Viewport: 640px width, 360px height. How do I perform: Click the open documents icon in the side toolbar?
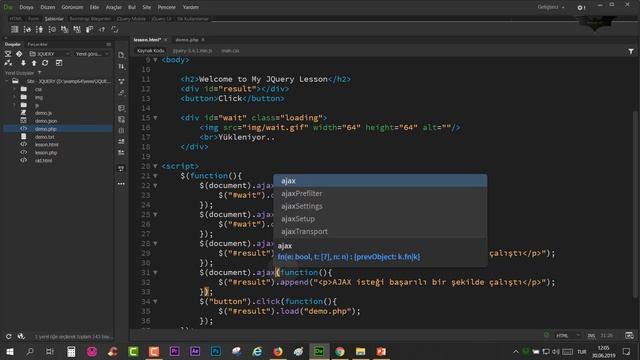click(121, 55)
